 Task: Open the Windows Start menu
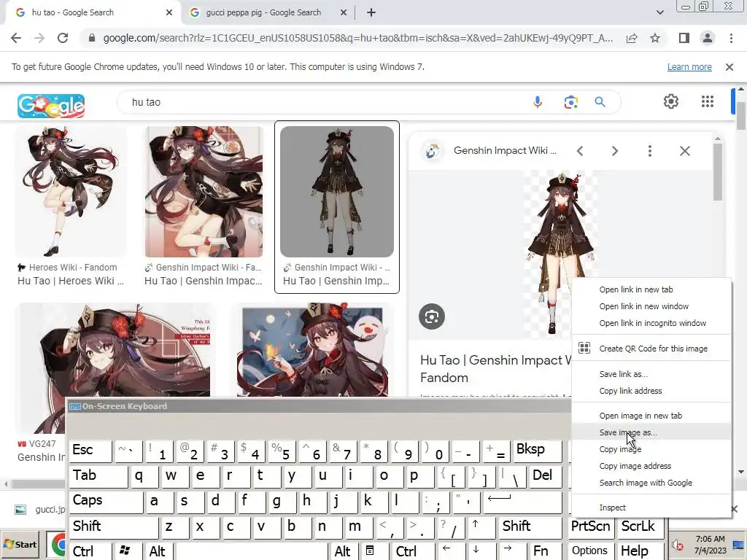(20, 544)
